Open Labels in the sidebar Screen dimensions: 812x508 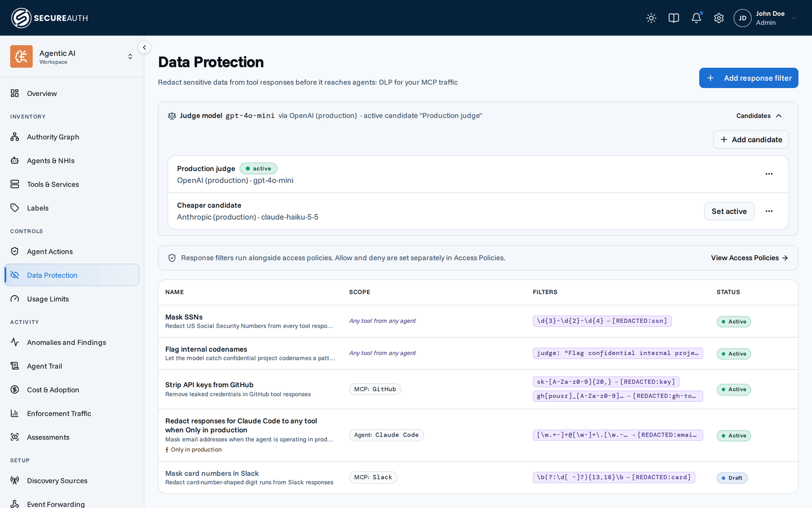72,208
